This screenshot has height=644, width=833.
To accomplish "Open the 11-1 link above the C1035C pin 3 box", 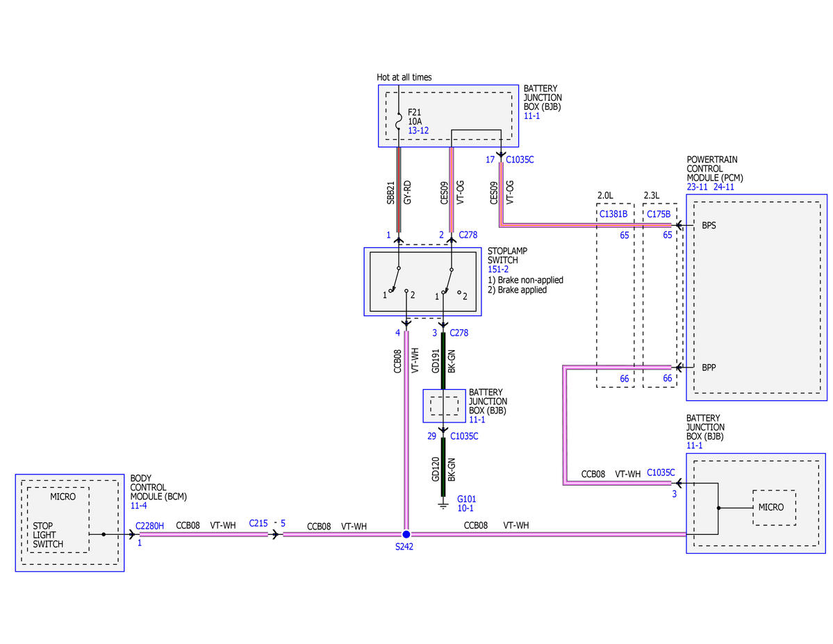I will (694, 445).
